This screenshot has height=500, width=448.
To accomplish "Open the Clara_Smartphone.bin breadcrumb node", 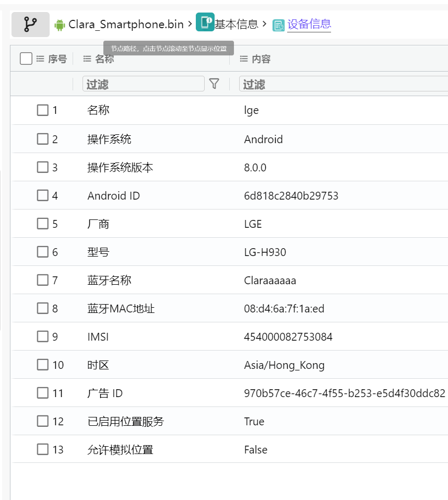I will (126, 25).
